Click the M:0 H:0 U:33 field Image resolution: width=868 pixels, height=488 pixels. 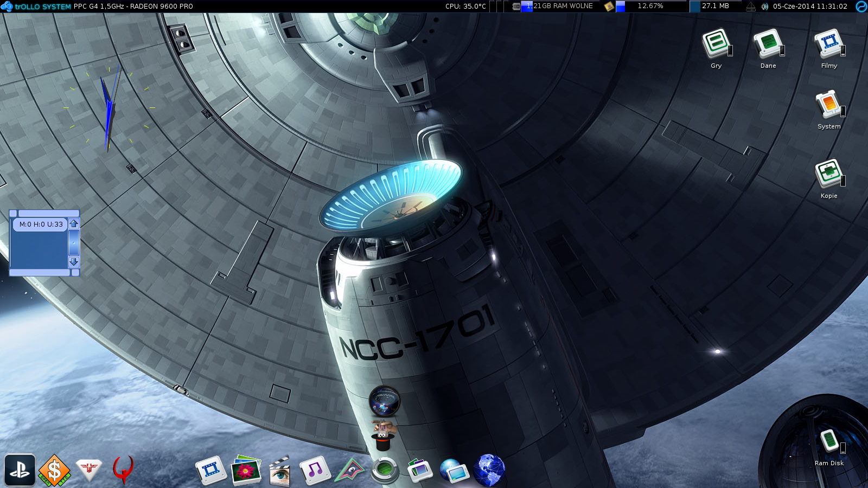[x=41, y=224]
